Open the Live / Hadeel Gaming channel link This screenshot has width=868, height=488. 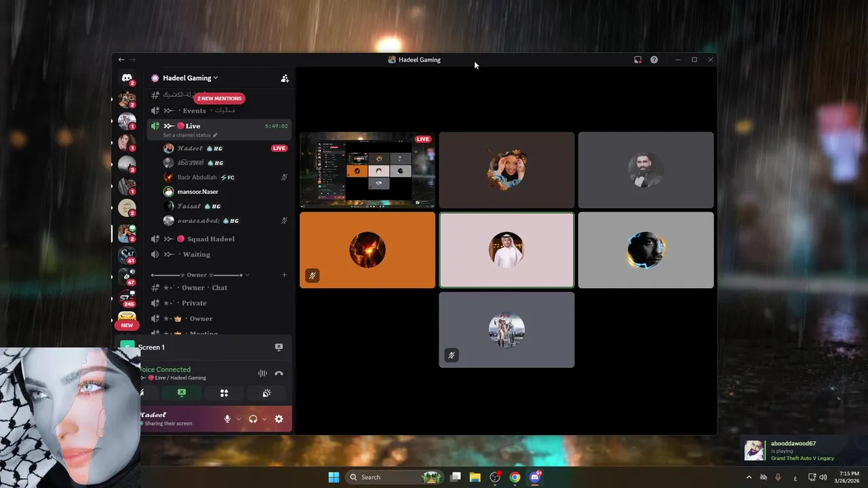coord(172,378)
